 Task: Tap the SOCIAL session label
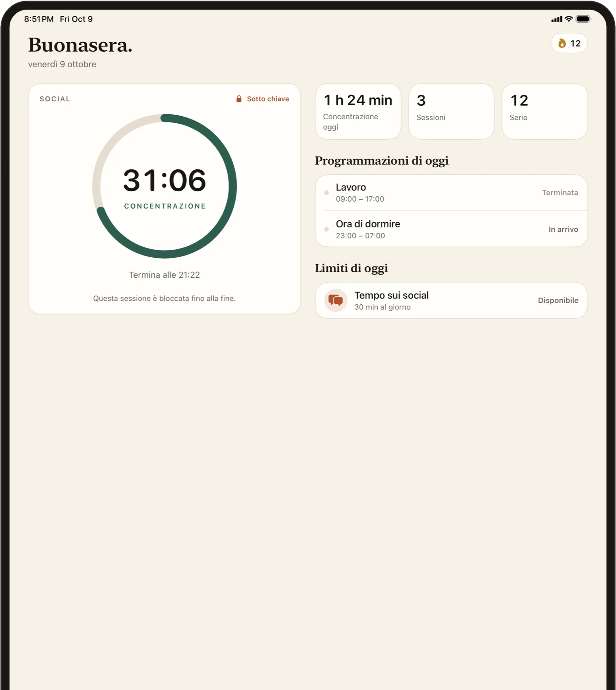click(55, 99)
